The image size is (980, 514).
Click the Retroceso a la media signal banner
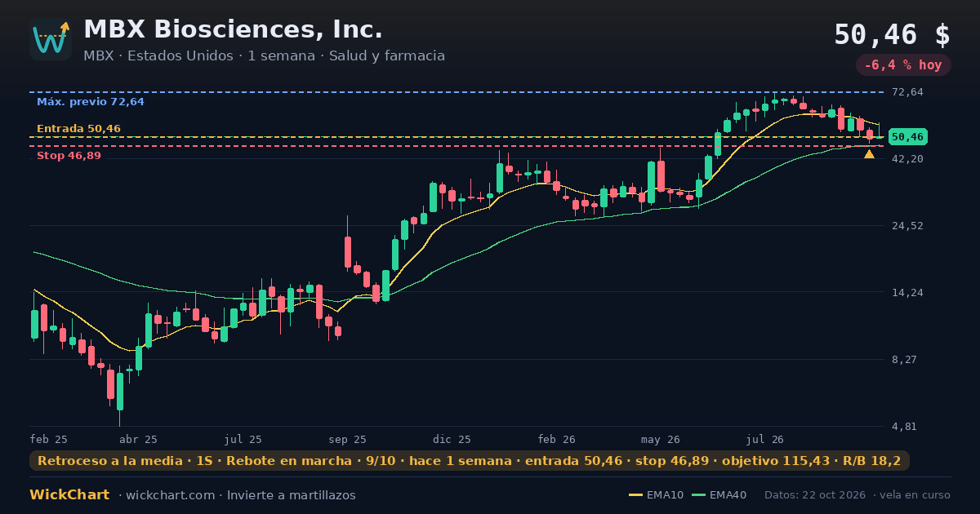tap(470, 461)
